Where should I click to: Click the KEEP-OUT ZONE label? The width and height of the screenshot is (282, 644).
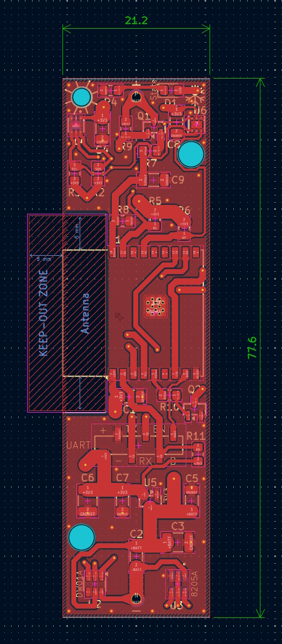[44, 312]
